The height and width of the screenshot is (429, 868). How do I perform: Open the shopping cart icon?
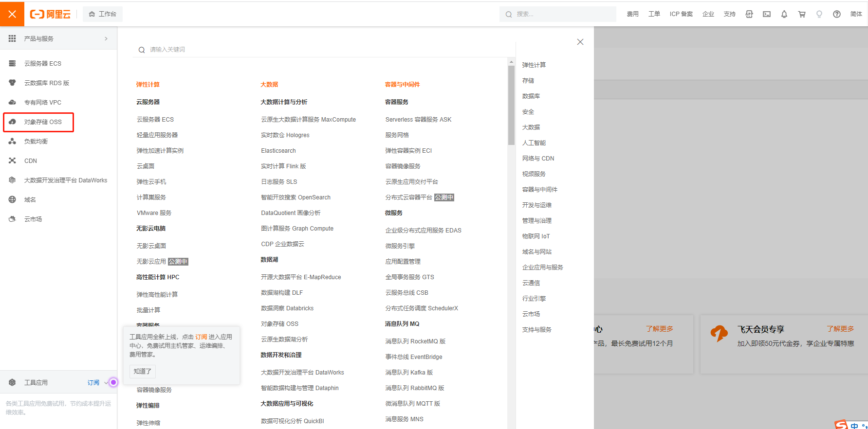click(x=802, y=14)
